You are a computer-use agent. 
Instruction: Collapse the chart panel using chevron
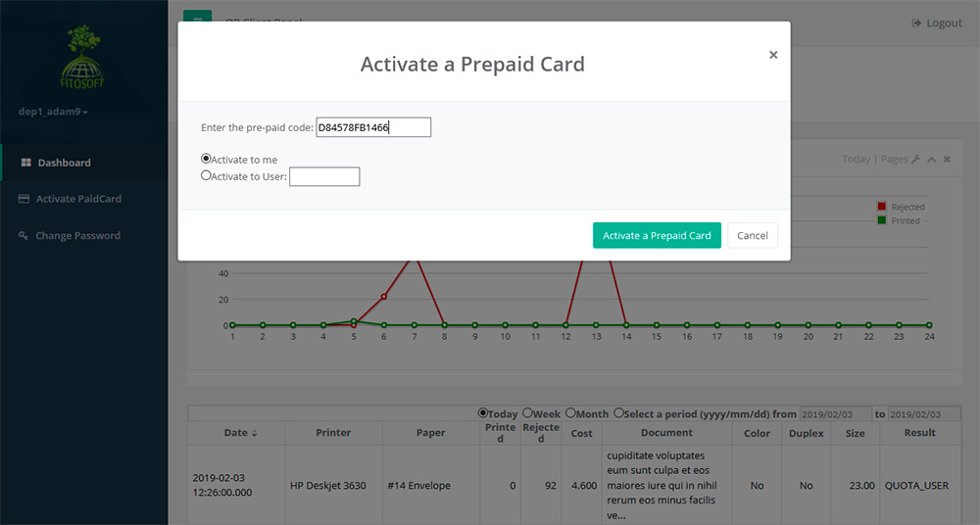[931, 160]
